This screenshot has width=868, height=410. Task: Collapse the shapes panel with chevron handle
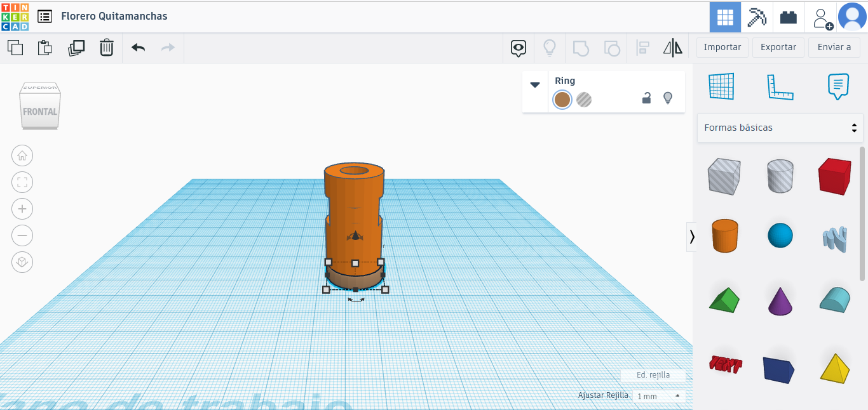pyautogui.click(x=691, y=237)
